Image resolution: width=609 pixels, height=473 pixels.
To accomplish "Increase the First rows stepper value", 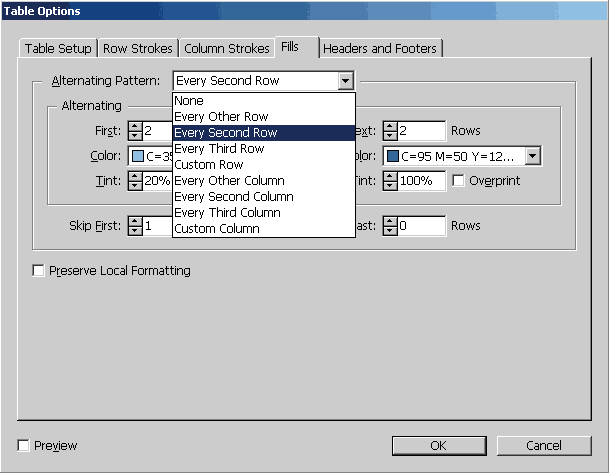I will click(135, 126).
